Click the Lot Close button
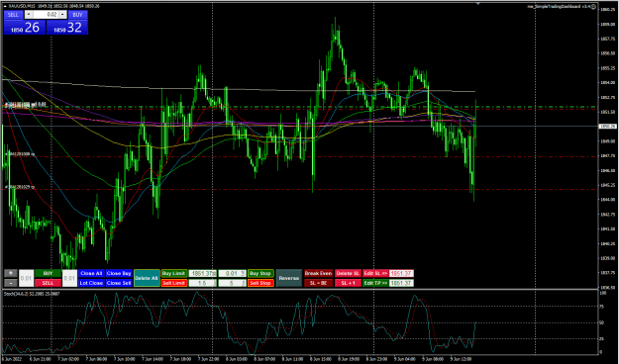This screenshot has height=364, width=619. coord(91,283)
